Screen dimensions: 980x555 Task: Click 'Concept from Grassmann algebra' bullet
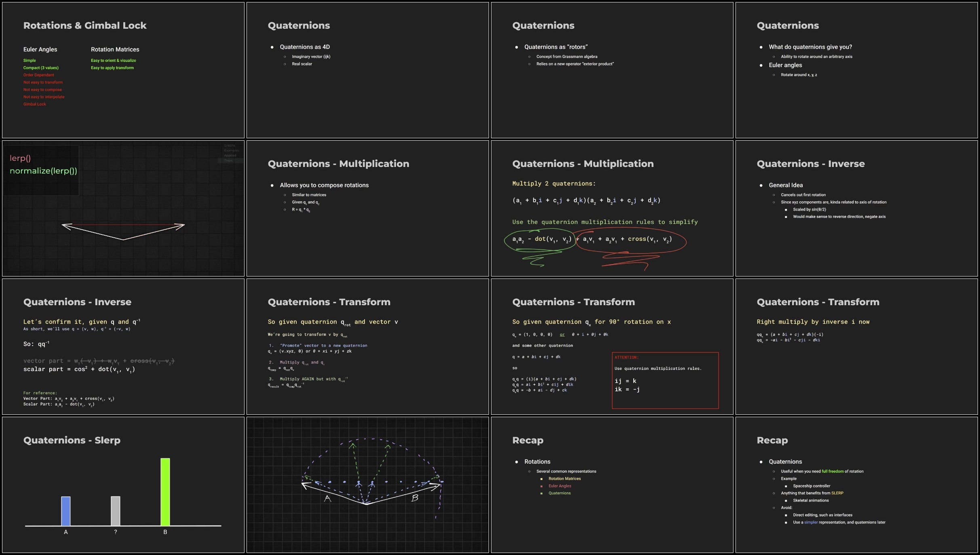pyautogui.click(x=567, y=57)
